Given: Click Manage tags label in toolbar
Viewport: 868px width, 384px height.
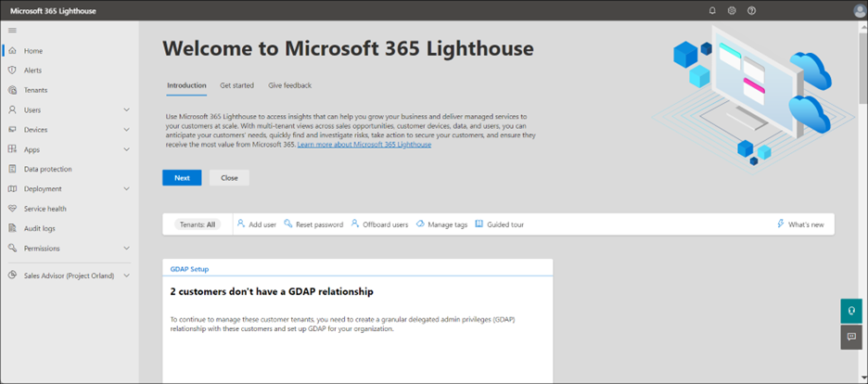Looking at the screenshot, I should point(448,224).
